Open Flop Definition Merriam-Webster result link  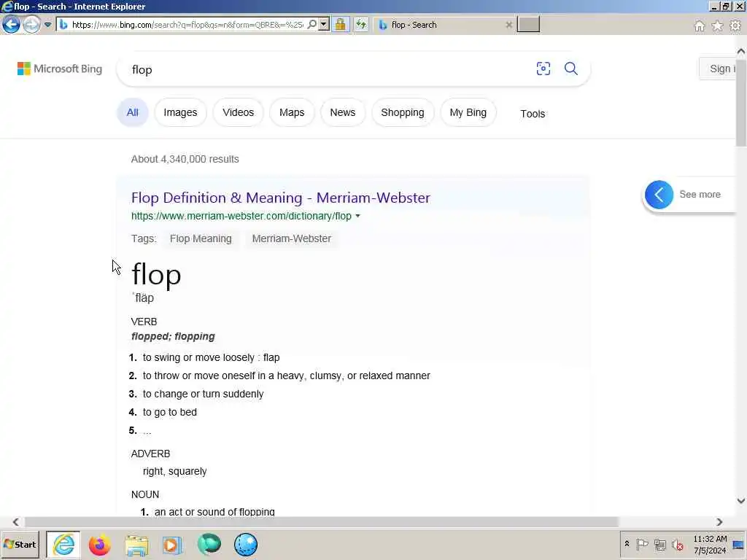pyautogui.click(x=281, y=198)
